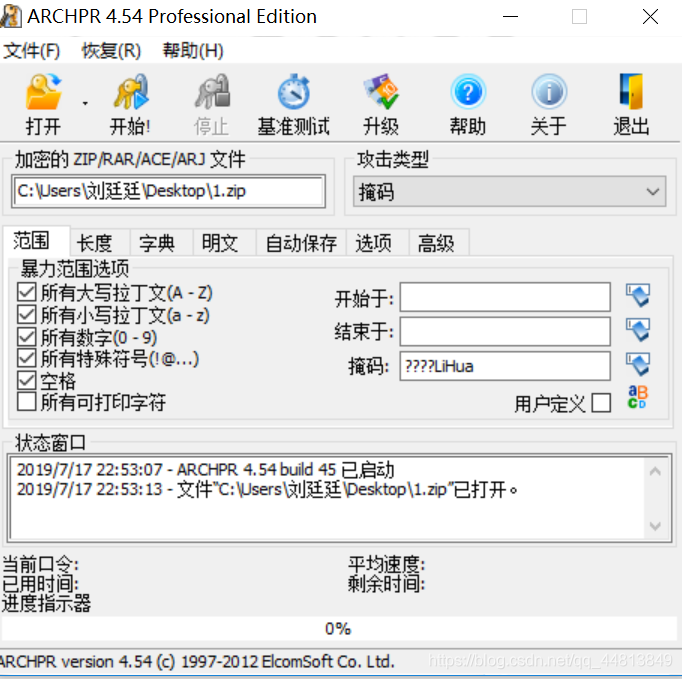Open the 恢复(R) menu
The height and width of the screenshot is (679, 682).
(111, 51)
